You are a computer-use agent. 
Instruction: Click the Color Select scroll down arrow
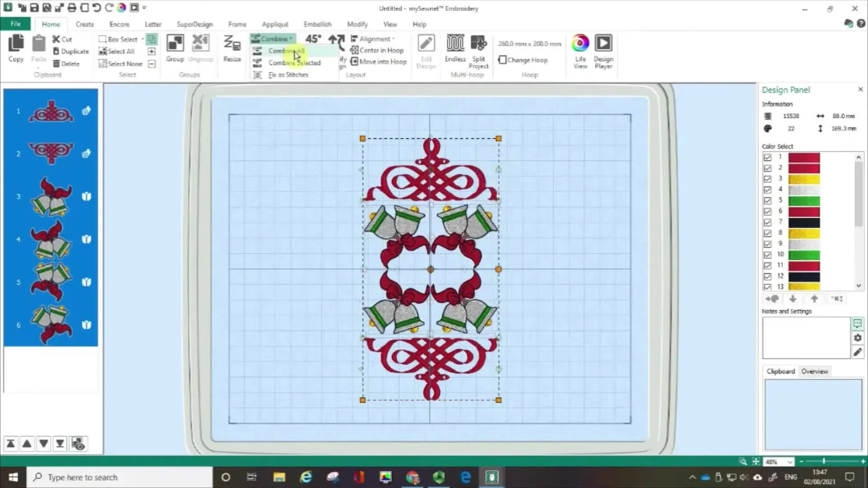[859, 286]
